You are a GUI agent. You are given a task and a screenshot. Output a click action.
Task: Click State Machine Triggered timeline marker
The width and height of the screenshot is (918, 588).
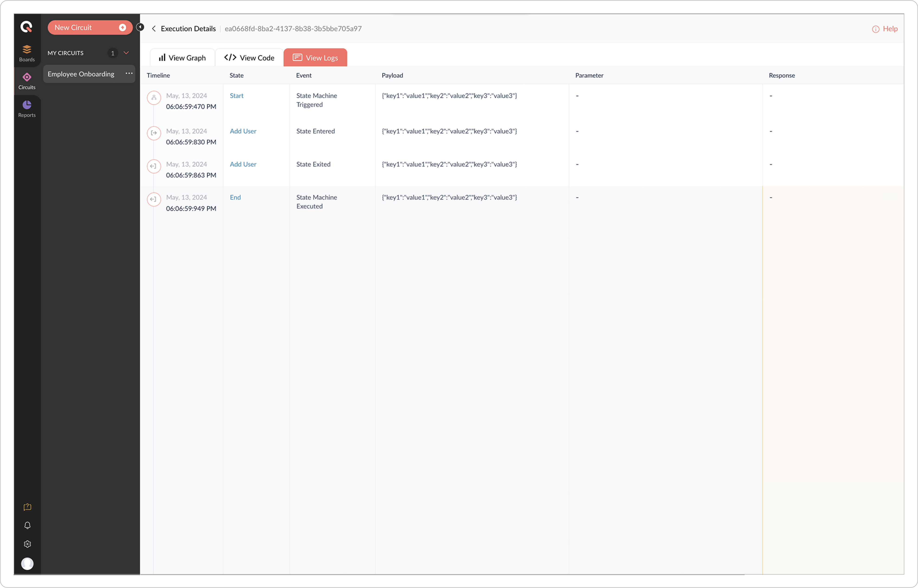(154, 98)
